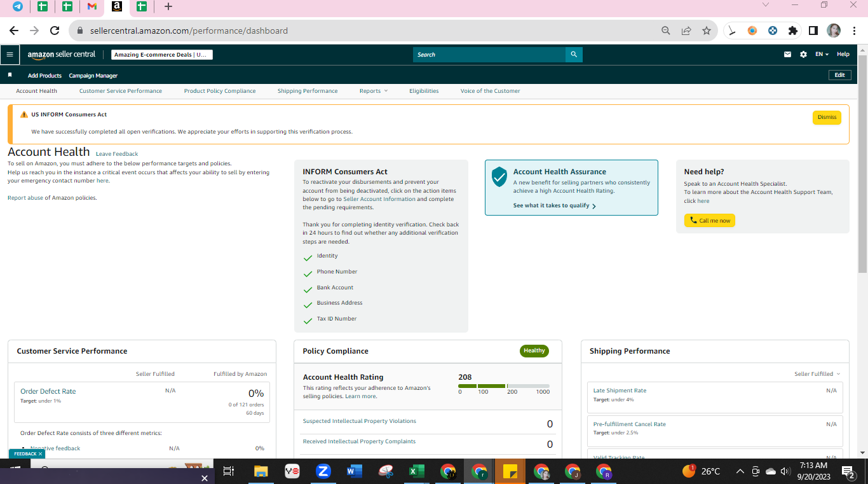Open Zoom from the taskbar
Image resolution: width=868 pixels, height=484 pixels.
(x=323, y=471)
